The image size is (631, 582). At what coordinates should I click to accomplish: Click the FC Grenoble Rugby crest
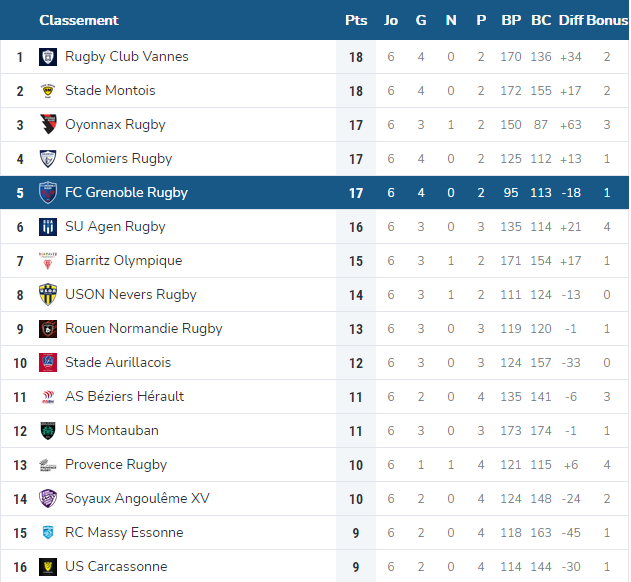pos(47,192)
